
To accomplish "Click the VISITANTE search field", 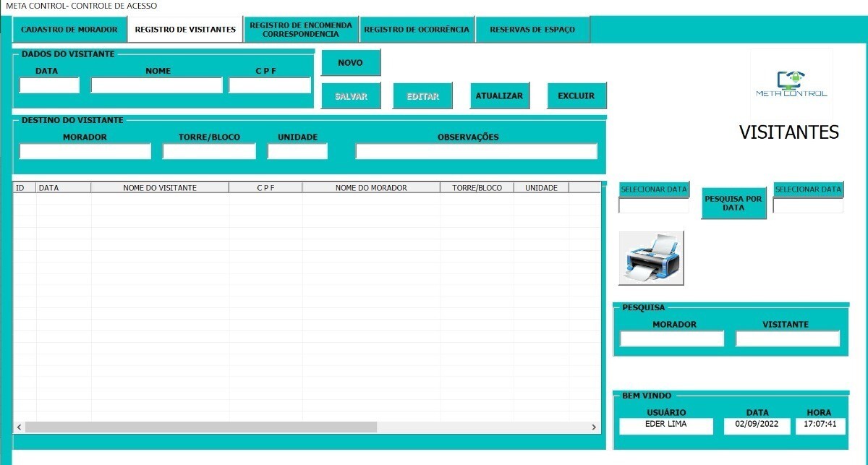I will 788,338.
